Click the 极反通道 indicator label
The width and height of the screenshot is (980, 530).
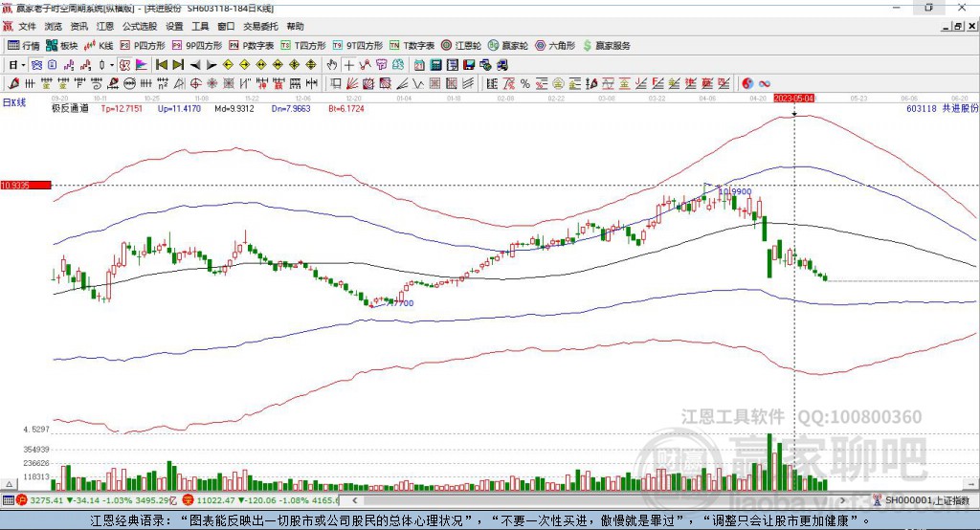71,109
